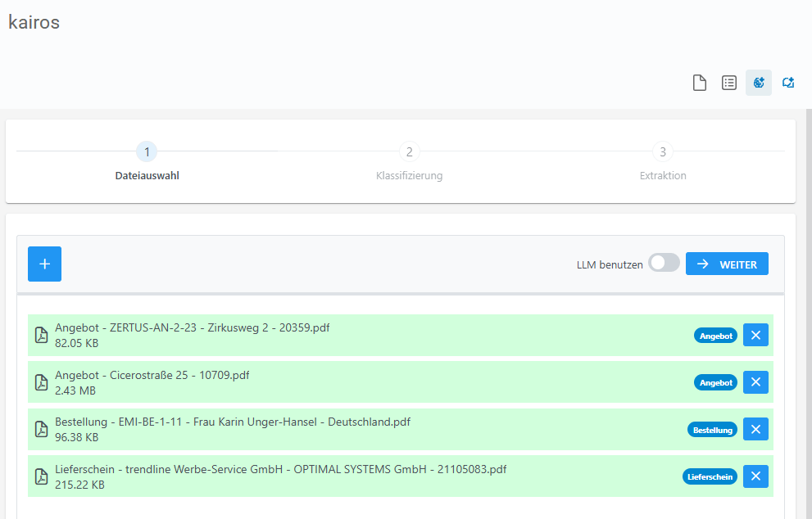Click the Angebot badge on the ZERTUS file
The height and width of the screenshot is (519, 812).
tap(715, 336)
